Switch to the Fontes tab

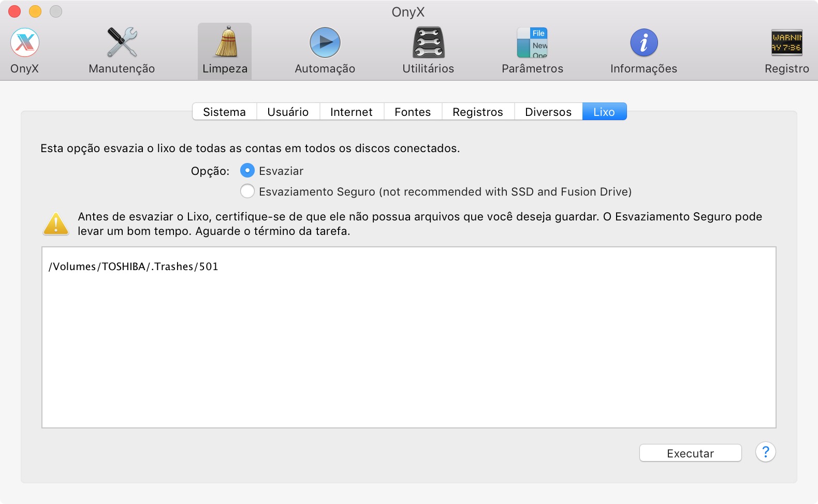point(413,112)
